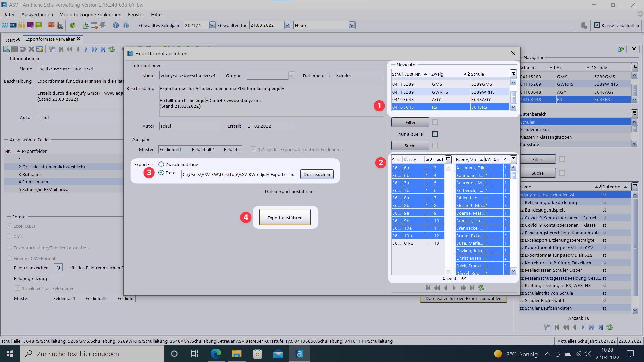Image resolution: width=644 pixels, height=362 pixels.
Task: Click the export file path field
Action: [238, 174]
